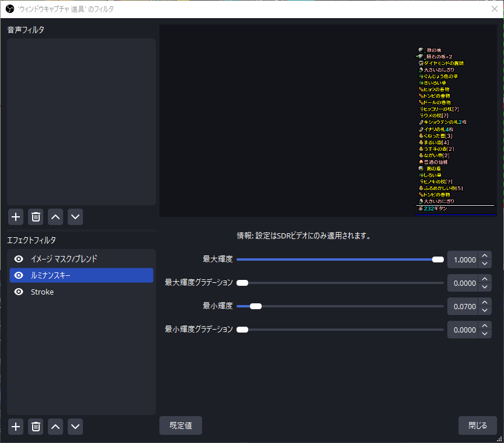Viewport: 504px width, 443px height.
Task: Add a new effect filter with plus icon
Action: pyautogui.click(x=16, y=427)
